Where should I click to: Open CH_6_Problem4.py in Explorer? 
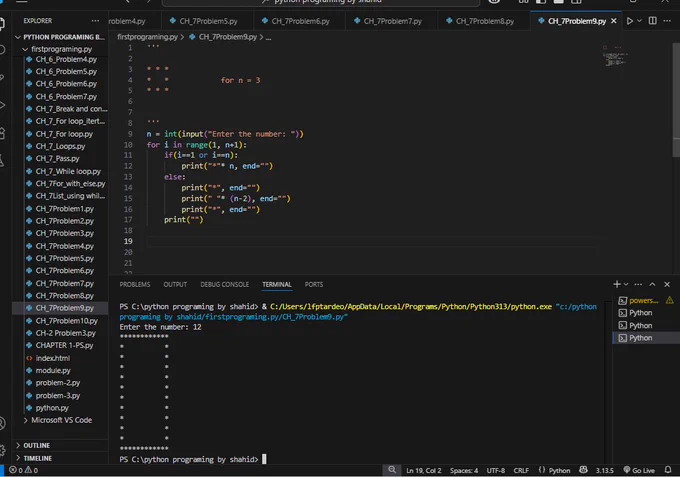pos(66,59)
